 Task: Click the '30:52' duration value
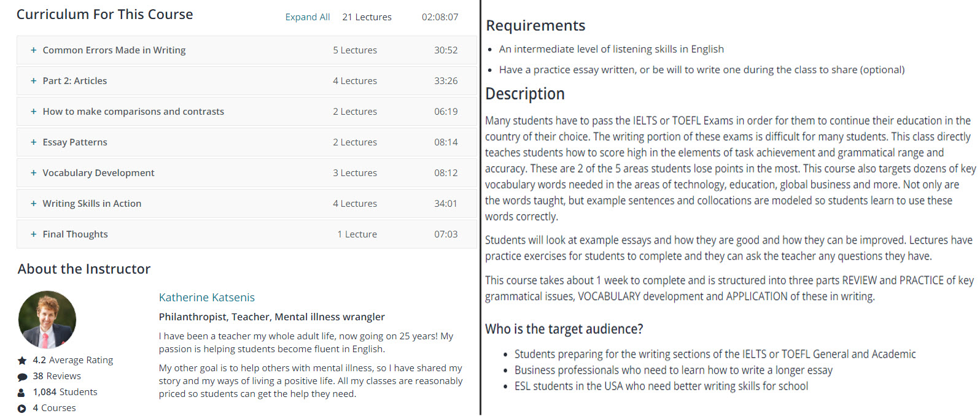tap(446, 50)
